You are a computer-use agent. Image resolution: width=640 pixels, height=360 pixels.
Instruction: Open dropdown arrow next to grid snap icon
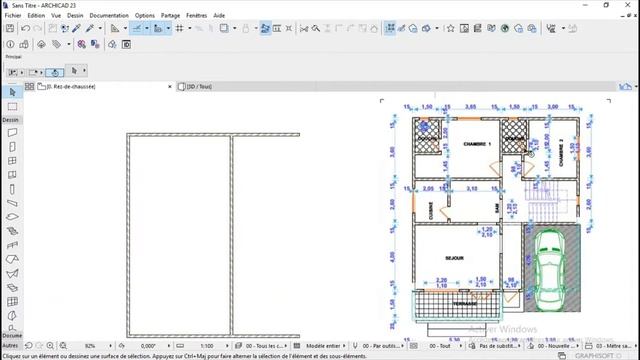point(190,28)
